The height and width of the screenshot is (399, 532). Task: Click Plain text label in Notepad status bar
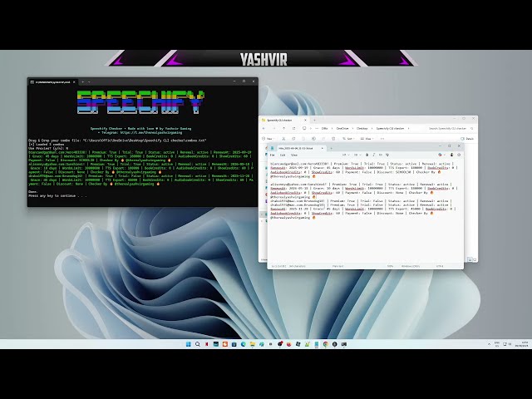337,266
